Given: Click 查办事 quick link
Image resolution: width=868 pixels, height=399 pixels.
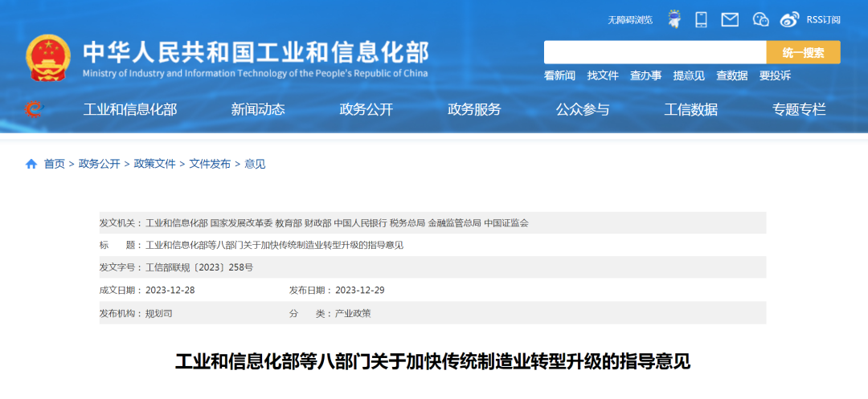Looking at the screenshot, I should [645, 75].
